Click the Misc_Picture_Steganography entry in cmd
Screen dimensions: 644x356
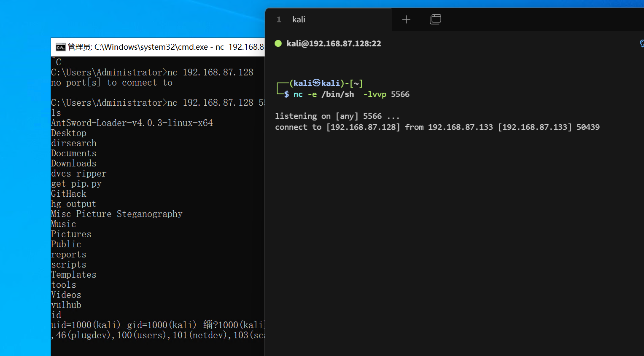(117, 214)
